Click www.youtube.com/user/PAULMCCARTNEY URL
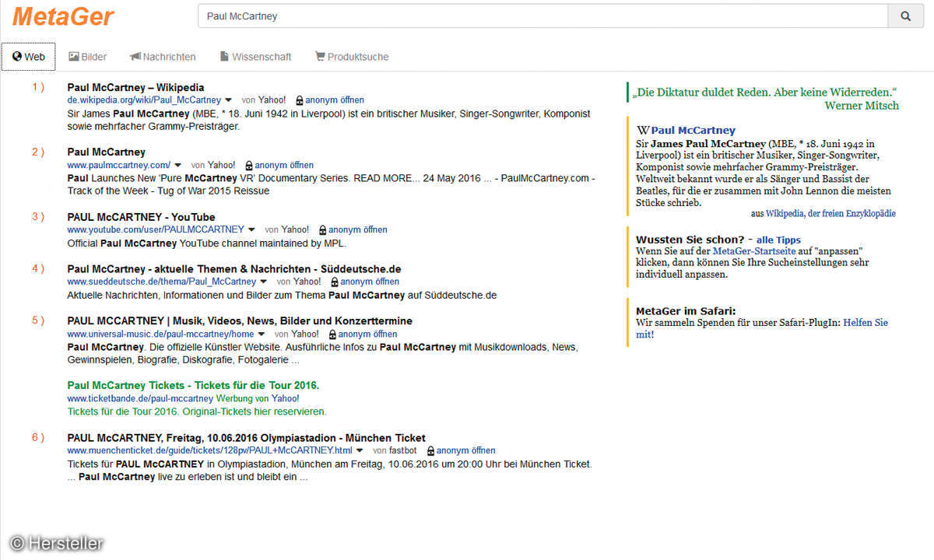 tap(156, 230)
